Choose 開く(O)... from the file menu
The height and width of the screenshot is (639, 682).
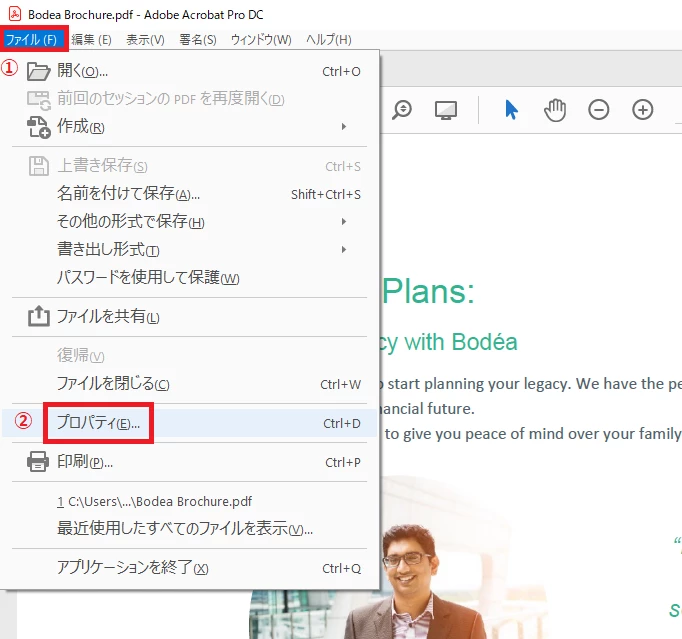(189, 71)
